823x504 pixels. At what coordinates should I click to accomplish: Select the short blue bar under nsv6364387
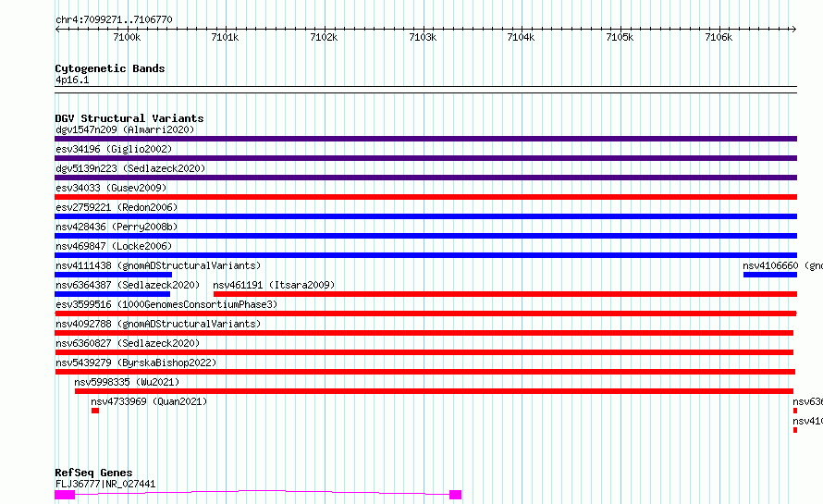tap(112, 294)
